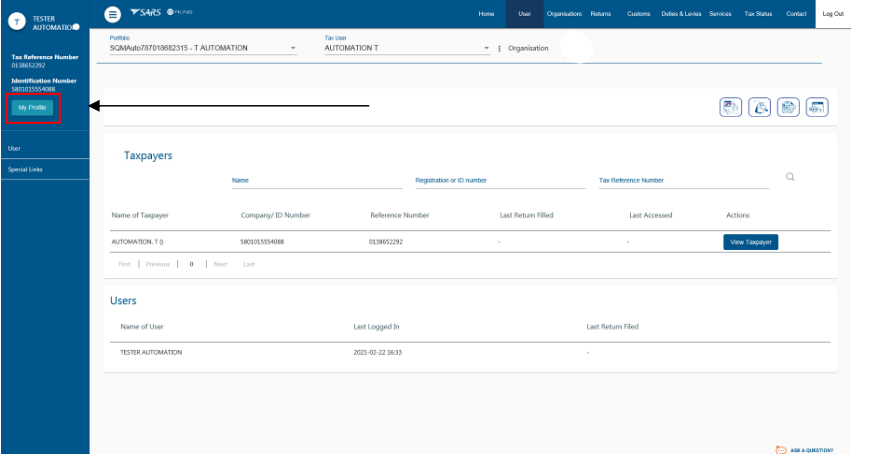Click Log Out in the top bar
Image resolution: width=873 pixels, height=458 pixels.
pyautogui.click(x=832, y=13)
